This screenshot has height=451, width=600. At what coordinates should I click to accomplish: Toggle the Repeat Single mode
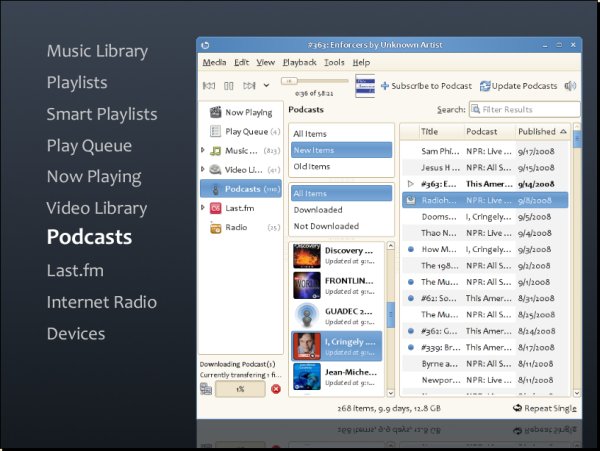(545, 408)
